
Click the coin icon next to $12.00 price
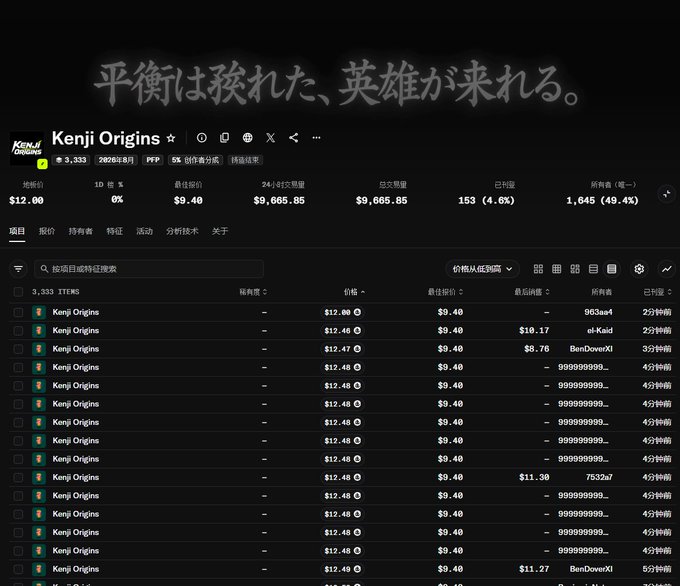coord(357,312)
